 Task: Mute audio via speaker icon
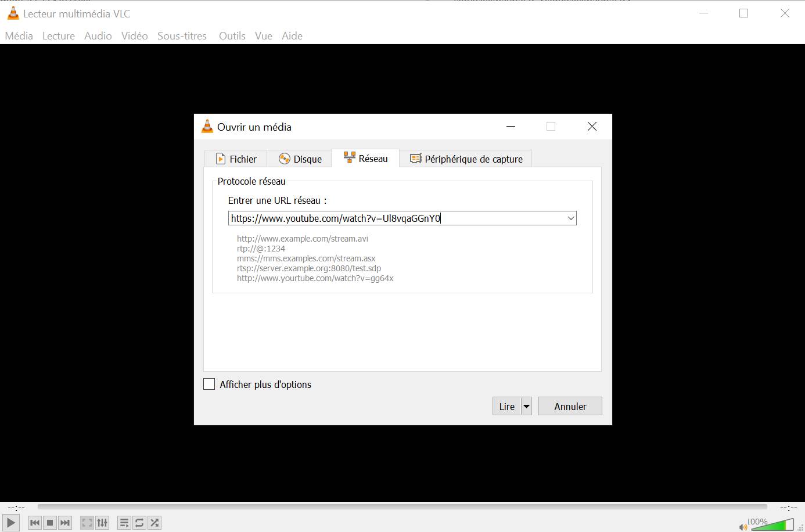[x=743, y=527]
